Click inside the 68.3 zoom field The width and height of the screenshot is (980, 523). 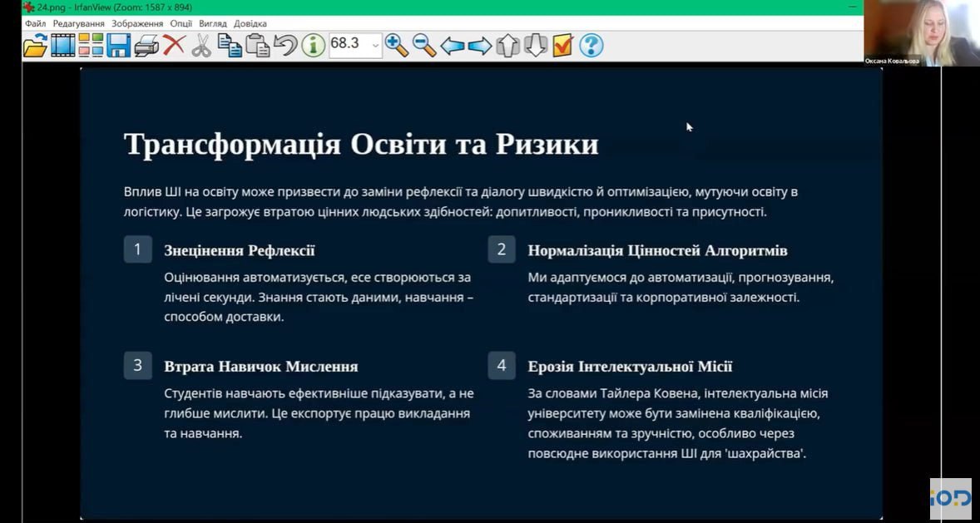click(x=348, y=45)
